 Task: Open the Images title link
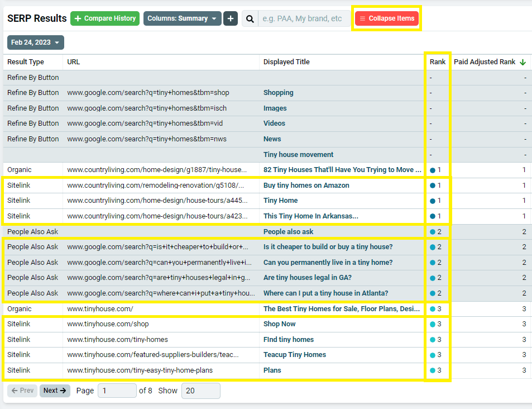(275, 108)
